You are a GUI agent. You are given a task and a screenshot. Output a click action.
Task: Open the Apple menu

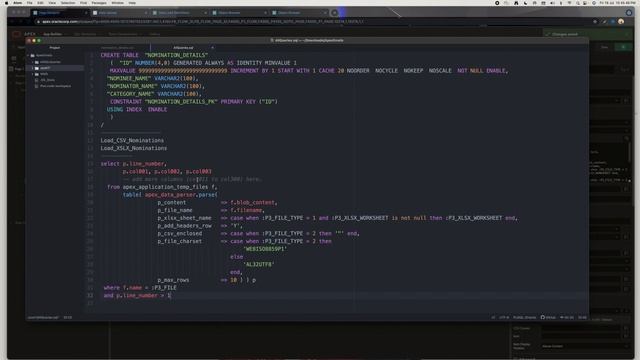tap(6, 3)
